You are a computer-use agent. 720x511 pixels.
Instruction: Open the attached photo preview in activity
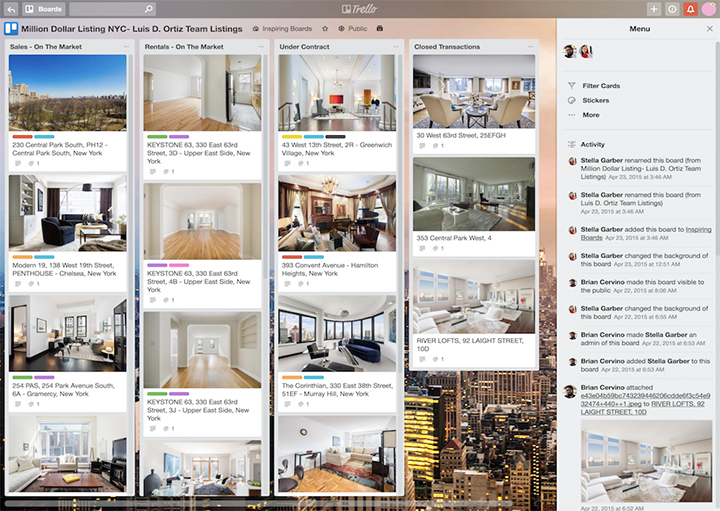pyautogui.click(x=647, y=461)
